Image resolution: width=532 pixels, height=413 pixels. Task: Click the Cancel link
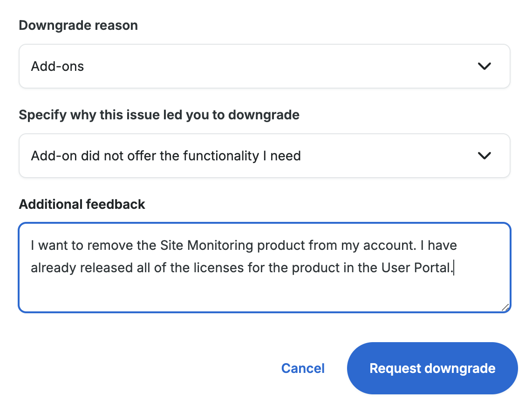(303, 368)
